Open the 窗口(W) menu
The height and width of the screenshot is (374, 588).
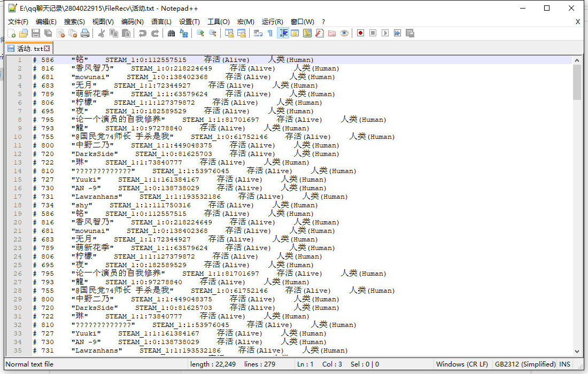tap(302, 22)
